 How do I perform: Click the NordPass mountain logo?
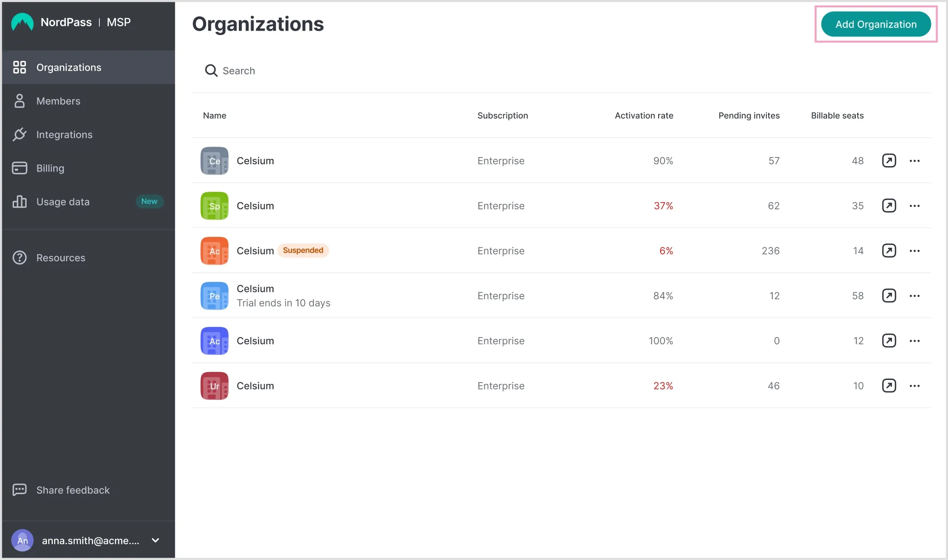[x=22, y=22]
